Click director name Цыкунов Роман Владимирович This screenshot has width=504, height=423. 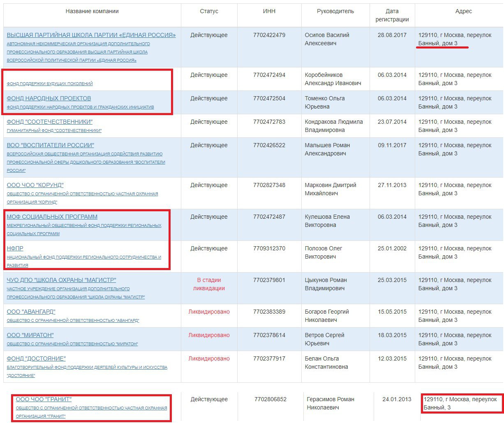(x=326, y=284)
